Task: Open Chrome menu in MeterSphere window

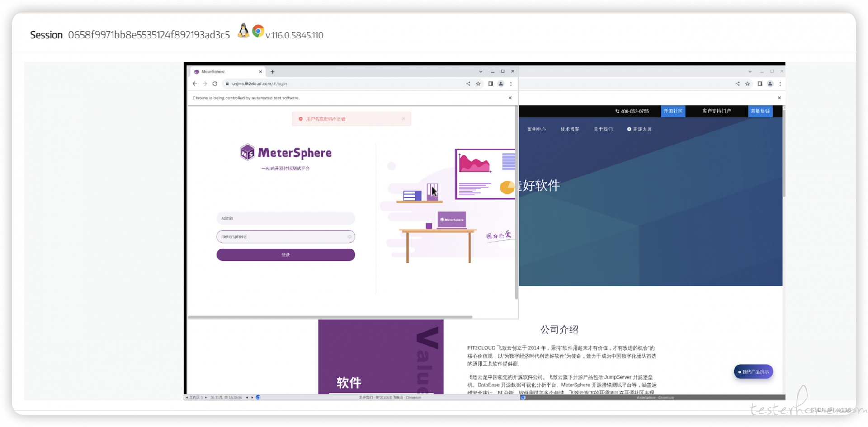Action: tap(511, 84)
